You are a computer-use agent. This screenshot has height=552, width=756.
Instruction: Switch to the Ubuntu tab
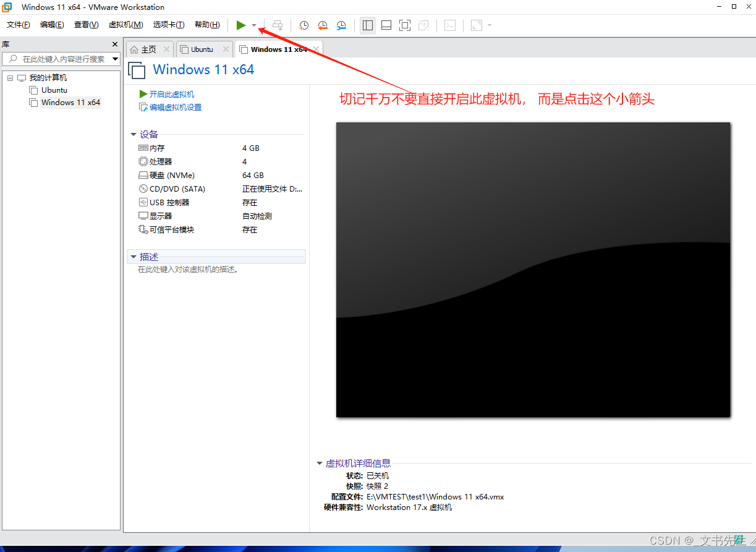pos(202,49)
